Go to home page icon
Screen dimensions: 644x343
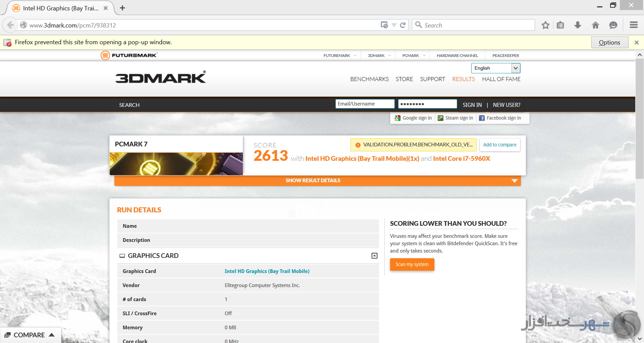[595, 25]
